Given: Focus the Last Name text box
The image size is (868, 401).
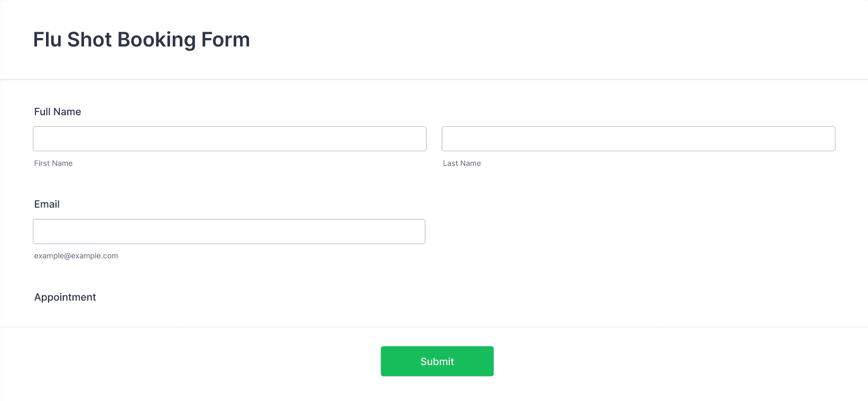Looking at the screenshot, I should 639,138.
